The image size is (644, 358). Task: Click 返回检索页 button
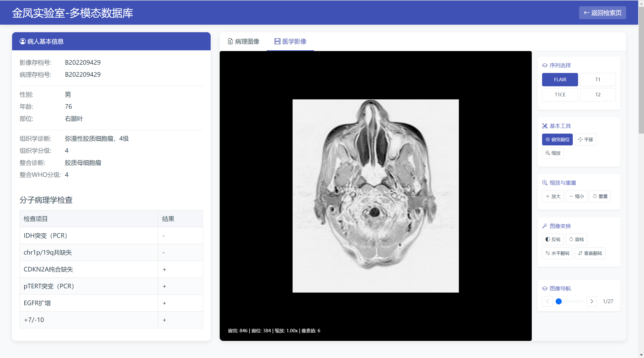(x=602, y=13)
